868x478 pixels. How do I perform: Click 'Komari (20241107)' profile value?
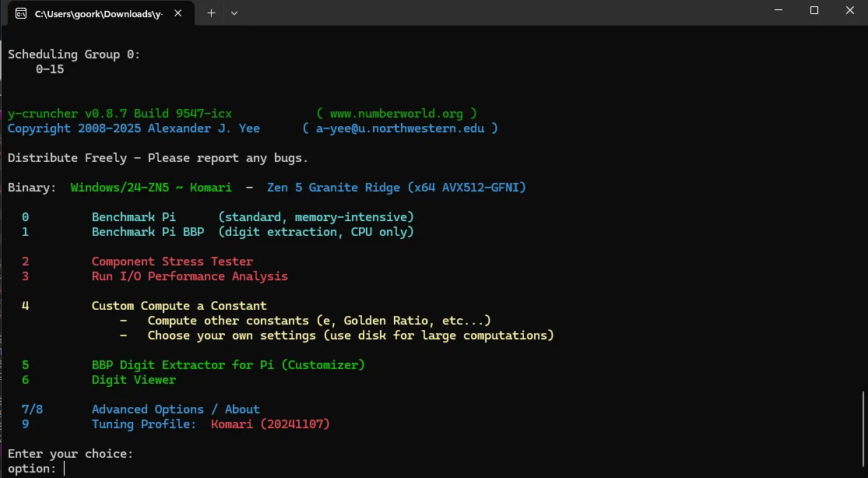coord(270,424)
